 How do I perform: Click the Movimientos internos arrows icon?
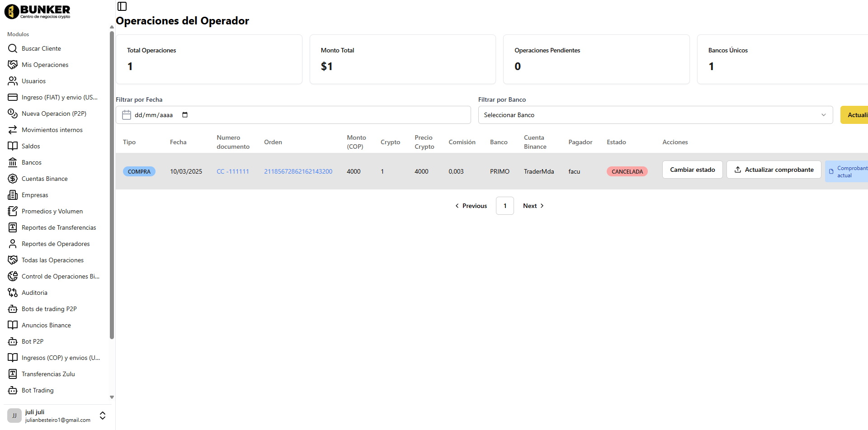(x=13, y=130)
